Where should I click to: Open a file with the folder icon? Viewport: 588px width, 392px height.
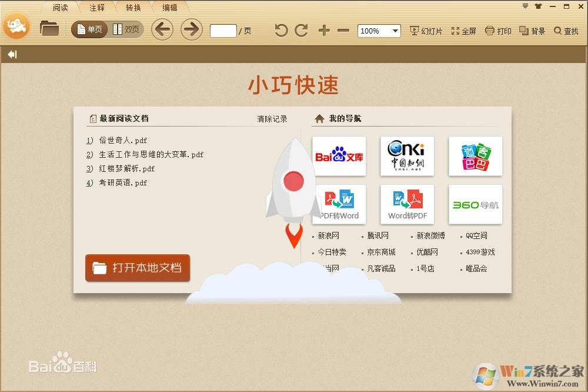[x=49, y=28]
